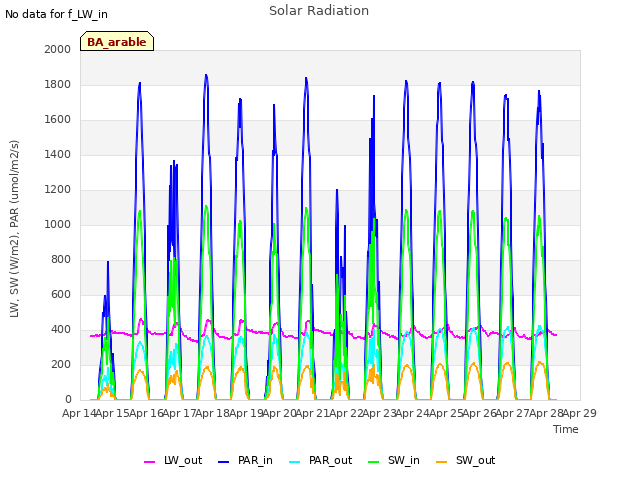Click the PAR_in legend entry

click(245, 460)
